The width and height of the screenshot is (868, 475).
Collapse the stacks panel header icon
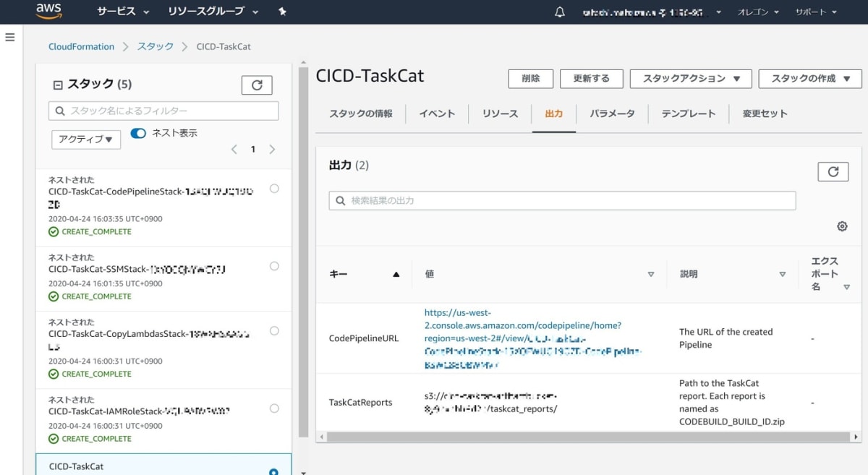(x=58, y=85)
